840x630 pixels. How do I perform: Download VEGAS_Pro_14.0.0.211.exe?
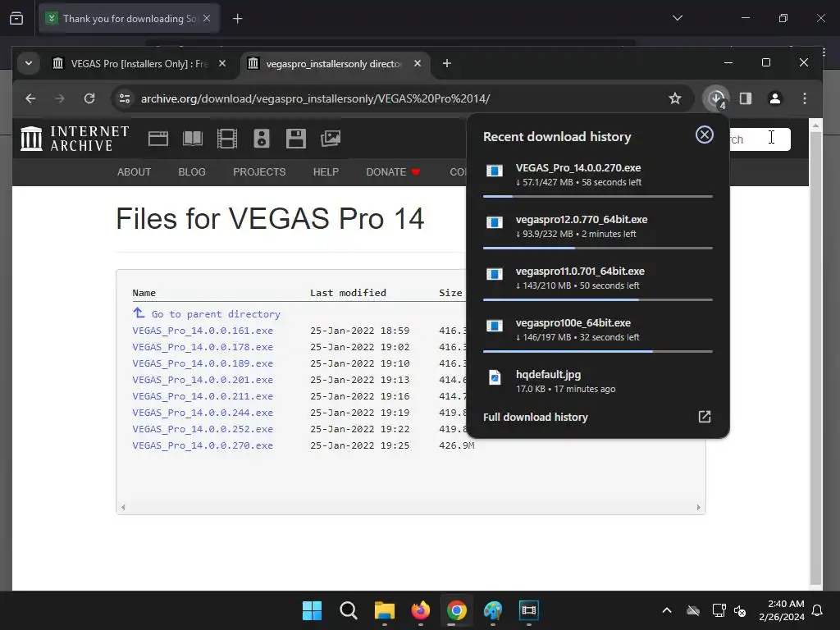pos(203,396)
